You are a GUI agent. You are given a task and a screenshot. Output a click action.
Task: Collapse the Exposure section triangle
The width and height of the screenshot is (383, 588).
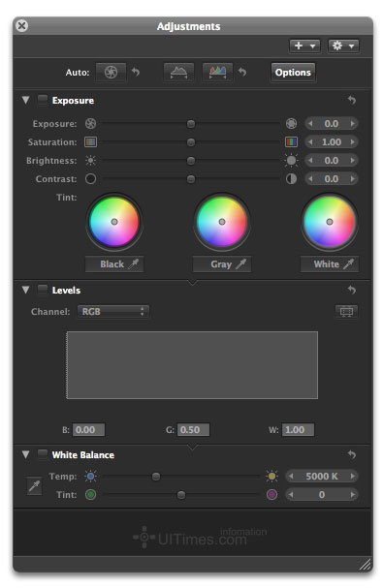[x=25, y=100]
